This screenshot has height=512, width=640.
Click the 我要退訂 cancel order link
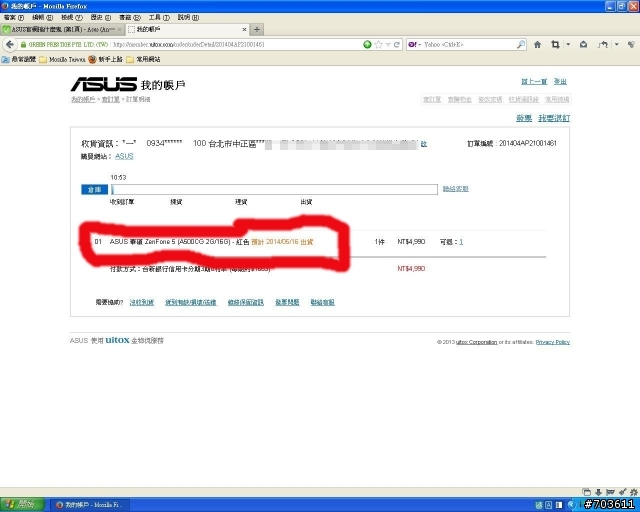(x=554, y=118)
